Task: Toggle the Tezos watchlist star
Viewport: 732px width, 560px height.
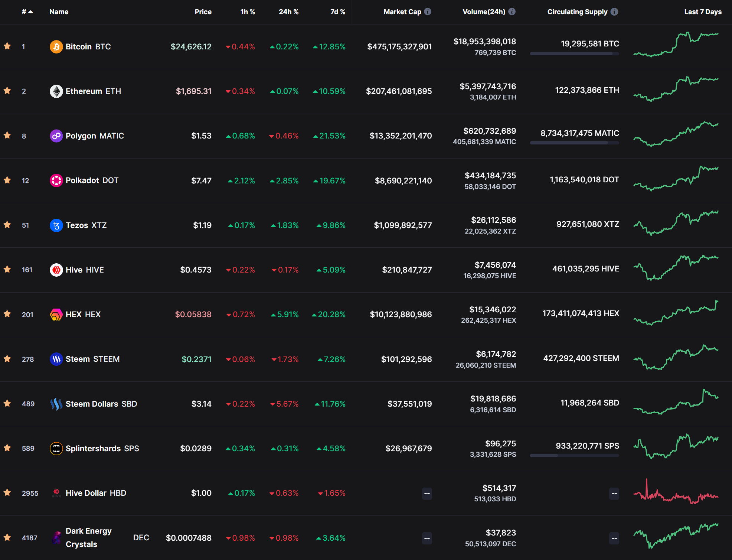Action: 7,225
